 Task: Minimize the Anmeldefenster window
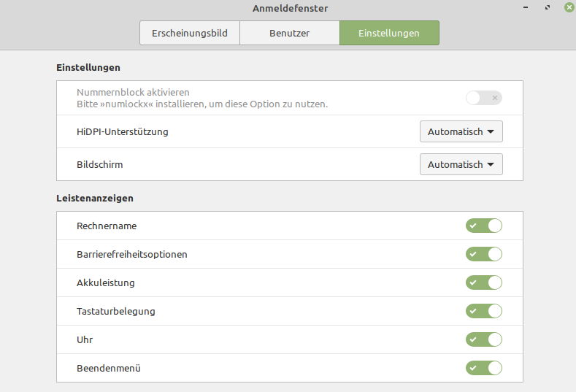point(527,8)
